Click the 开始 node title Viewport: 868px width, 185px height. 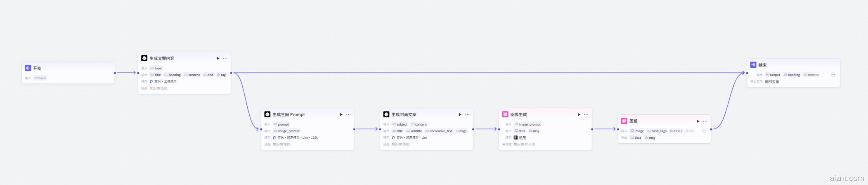click(x=38, y=68)
